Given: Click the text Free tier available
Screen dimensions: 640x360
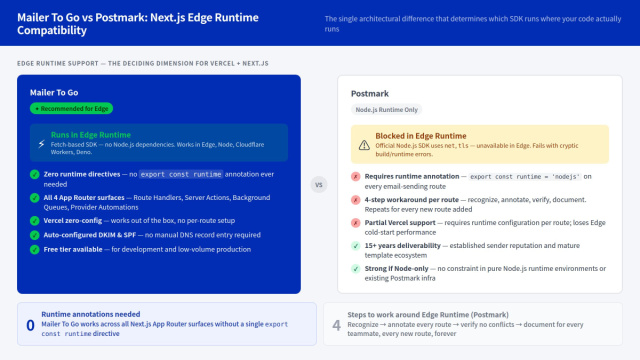Looking at the screenshot, I should tap(73, 249).
